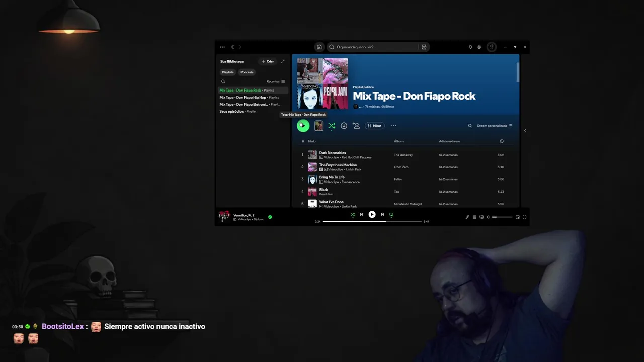Play the playlist with green play button
This screenshot has height=362, width=644.
tap(303, 126)
